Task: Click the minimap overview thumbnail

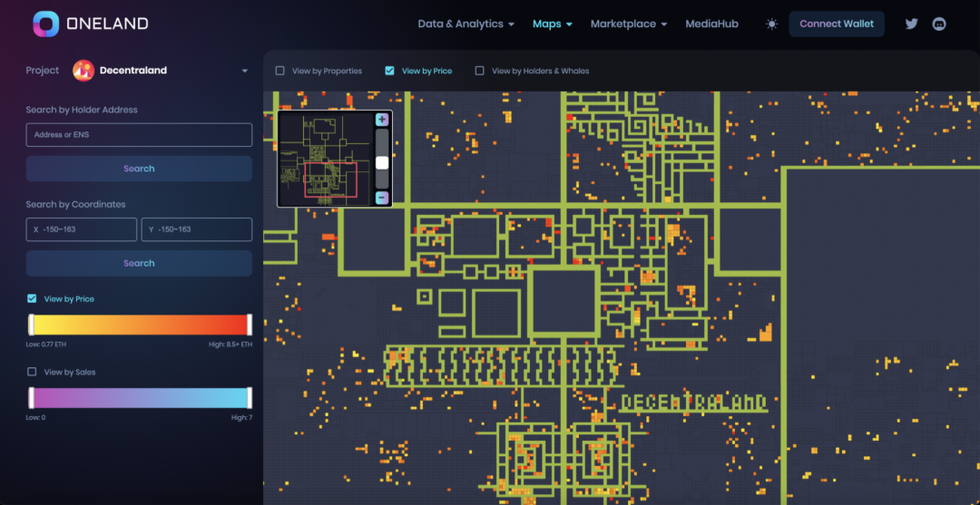Action: 325,159
